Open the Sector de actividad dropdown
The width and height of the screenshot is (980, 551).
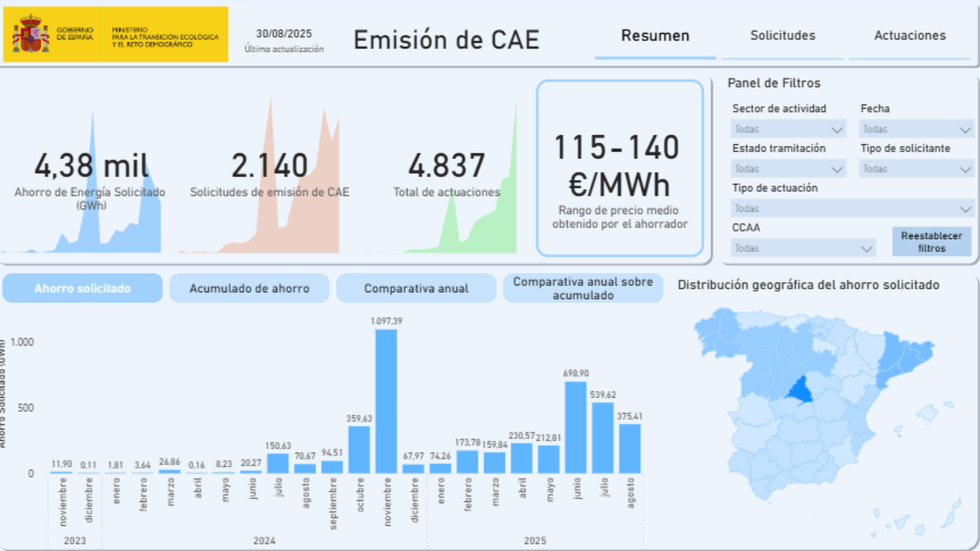788,129
